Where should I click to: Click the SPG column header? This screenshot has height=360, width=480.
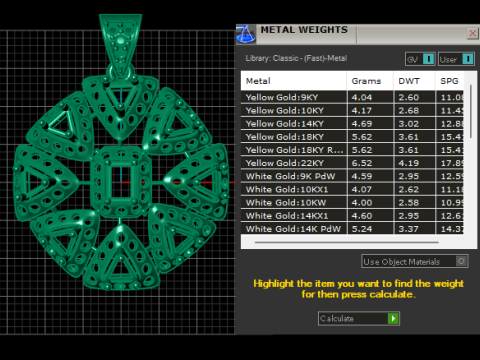tap(449, 81)
